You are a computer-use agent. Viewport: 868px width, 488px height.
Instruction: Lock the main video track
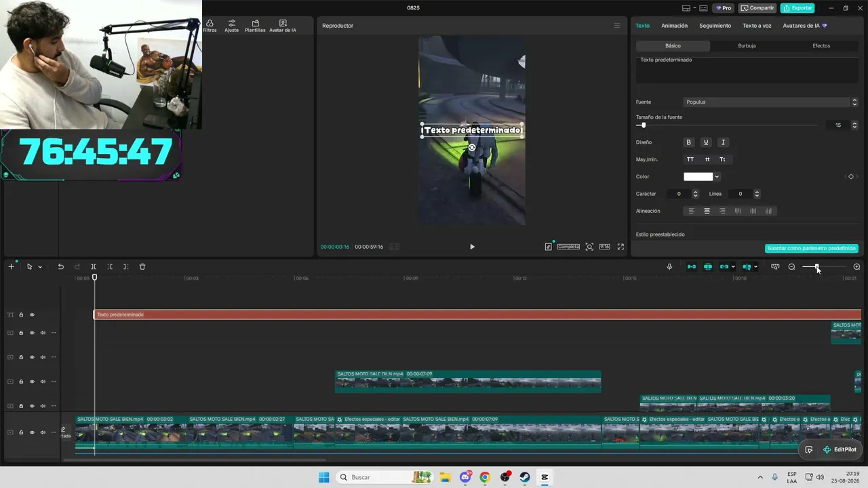click(x=21, y=432)
